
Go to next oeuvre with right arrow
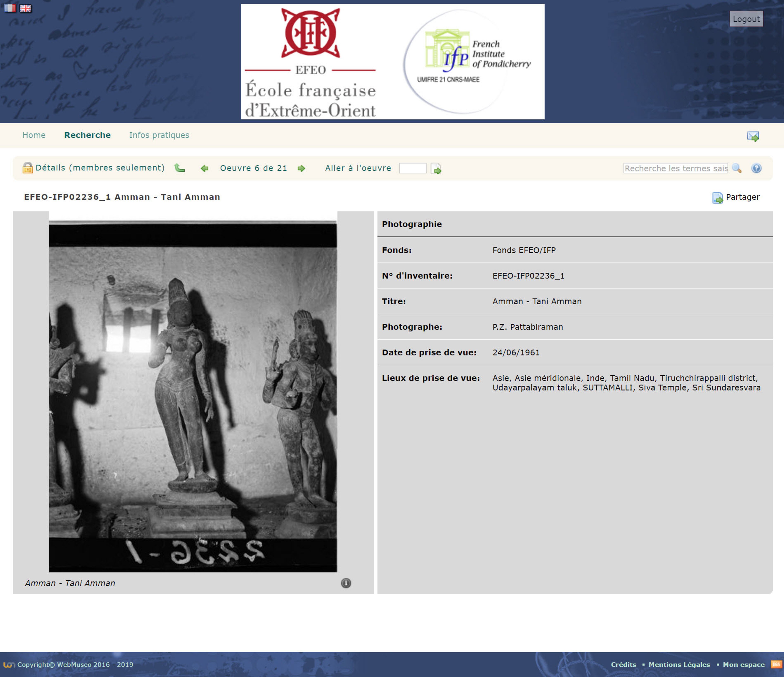[301, 168]
